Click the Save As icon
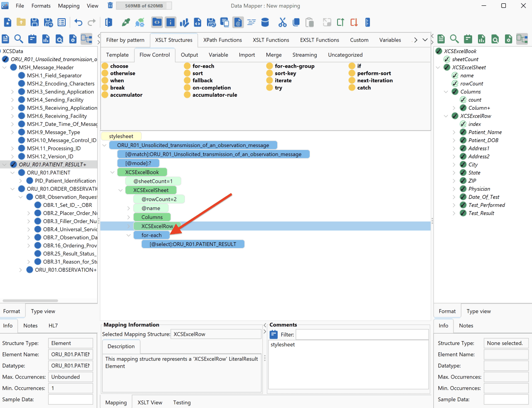 [x=49, y=22]
